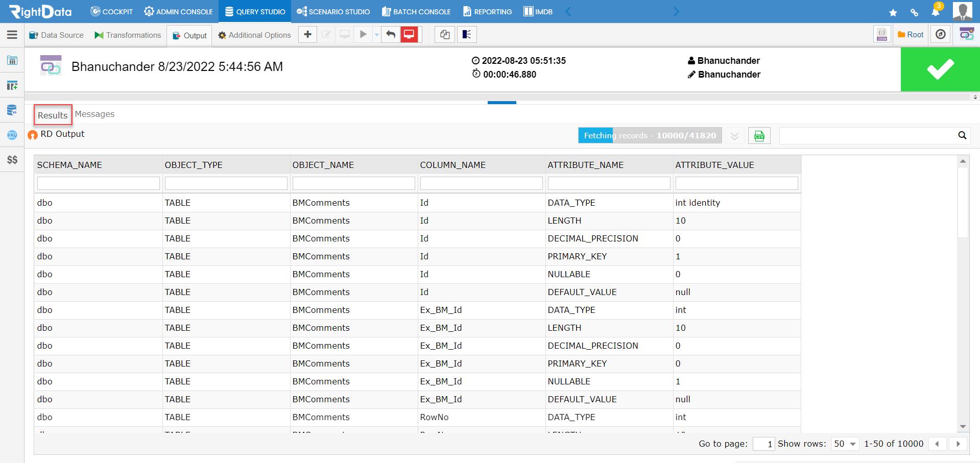
Task: Open Additional Options in the toolbar
Action: (x=254, y=35)
